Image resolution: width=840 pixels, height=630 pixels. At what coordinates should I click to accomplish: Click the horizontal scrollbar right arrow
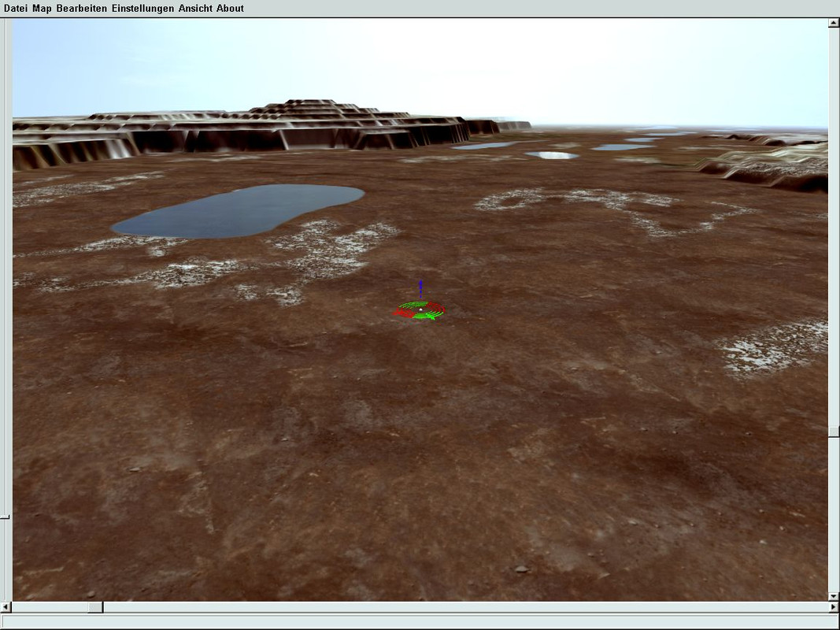(834, 607)
